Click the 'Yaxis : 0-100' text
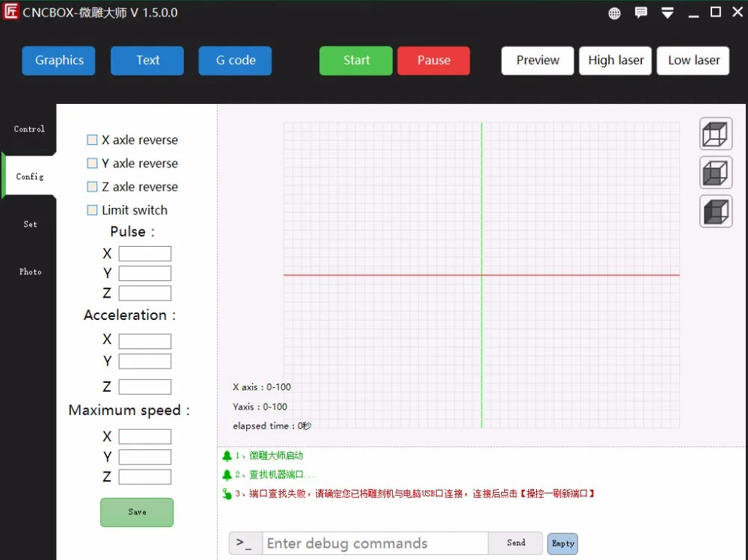This screenshot has height=560, width=748. 260,407
